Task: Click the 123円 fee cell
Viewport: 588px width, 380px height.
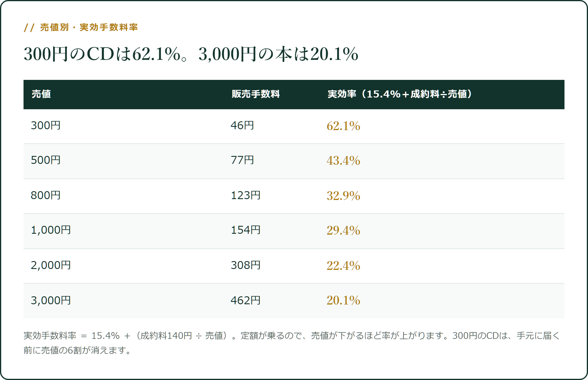Action: pyautogui.click(x=245, y=195)
